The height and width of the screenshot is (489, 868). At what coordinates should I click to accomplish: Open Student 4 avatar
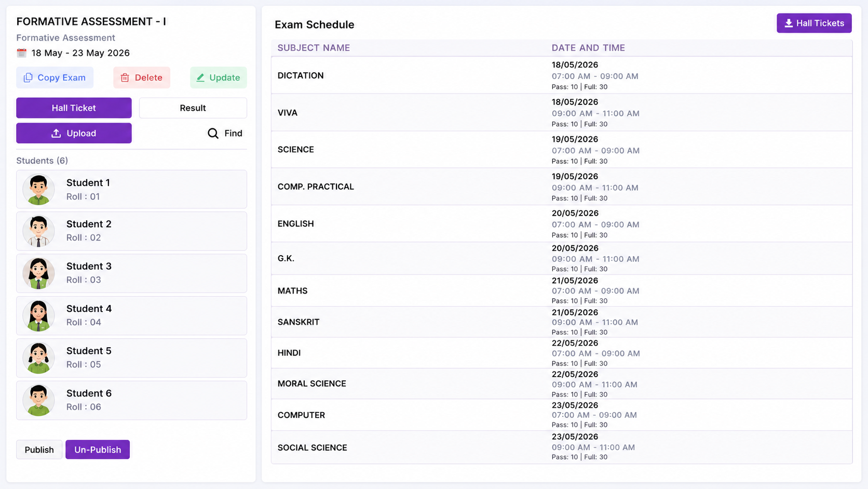click(x=38, y=315)
